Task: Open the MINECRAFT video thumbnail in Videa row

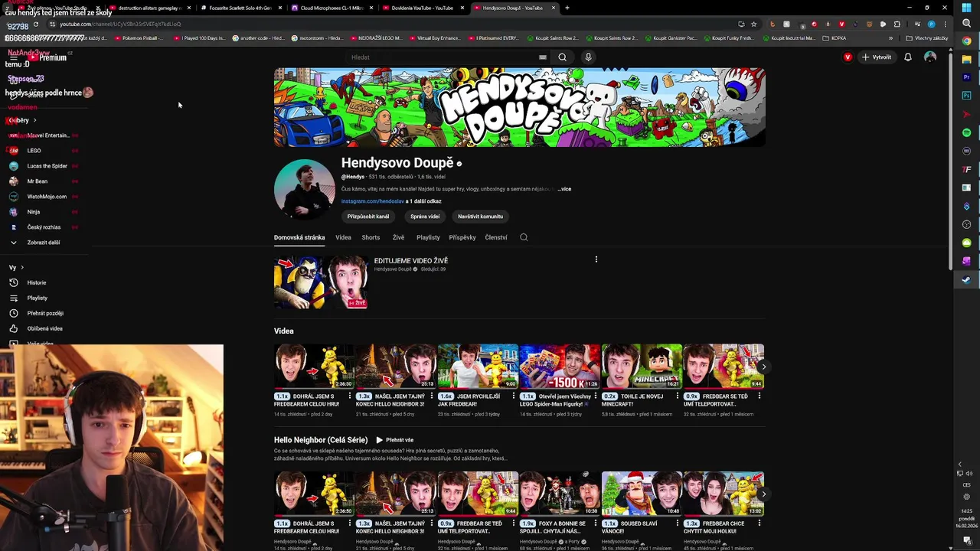Action: (x=642, y=367)
